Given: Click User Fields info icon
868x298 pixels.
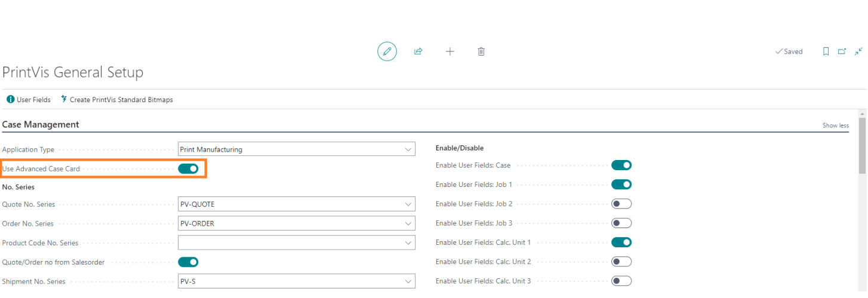Looking at the screenshot, I should tap(10, 100).
